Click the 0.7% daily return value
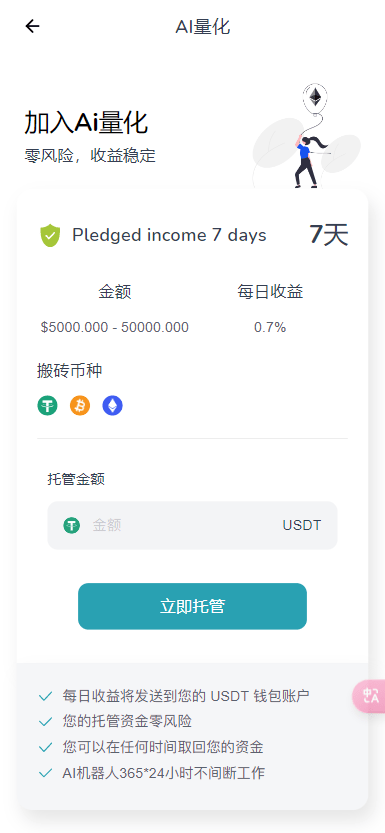Image resolution: width=385 pixels, height=833 pixels. [x=270, y=327]
